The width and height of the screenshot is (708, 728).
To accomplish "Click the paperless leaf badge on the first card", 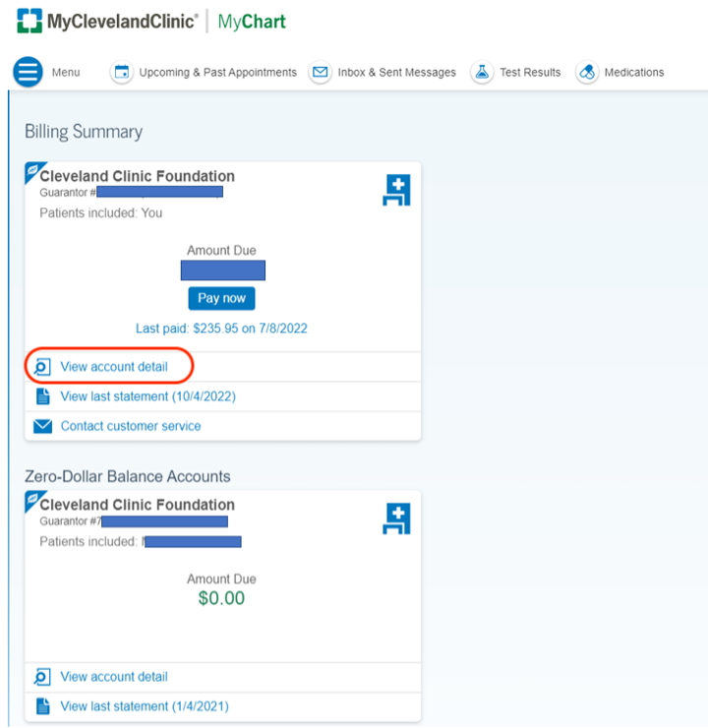I will click(33, 171).
